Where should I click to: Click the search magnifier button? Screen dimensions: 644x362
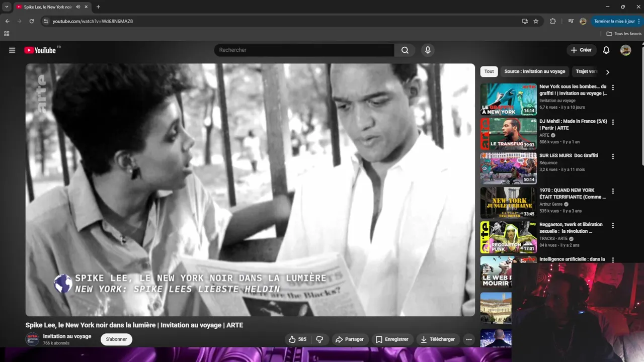click(x=405, y=50)
